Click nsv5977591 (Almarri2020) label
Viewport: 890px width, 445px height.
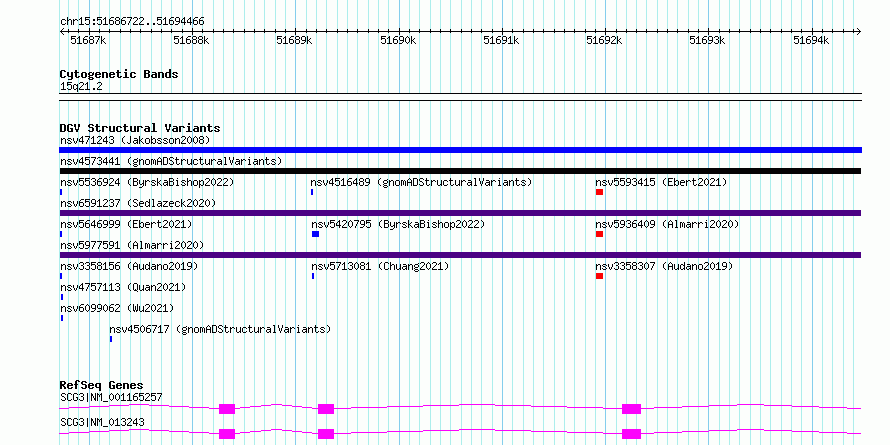tap(132, 245)
